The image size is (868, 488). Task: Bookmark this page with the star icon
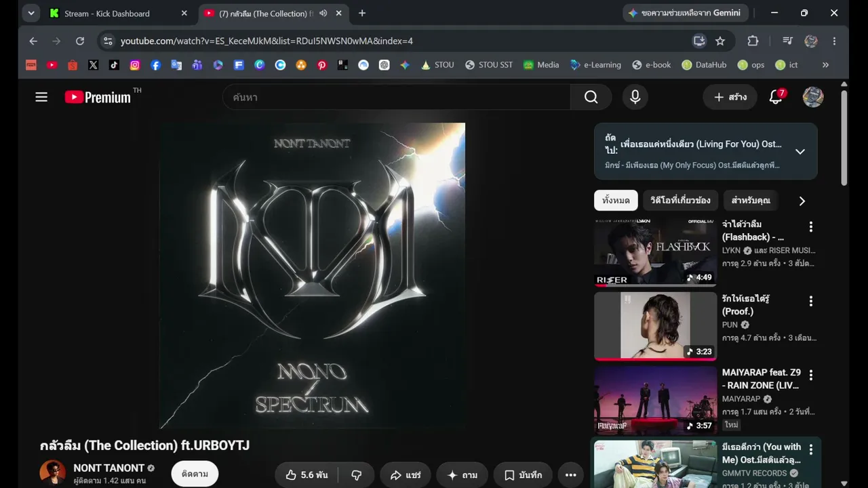click(x=720, y=41)
